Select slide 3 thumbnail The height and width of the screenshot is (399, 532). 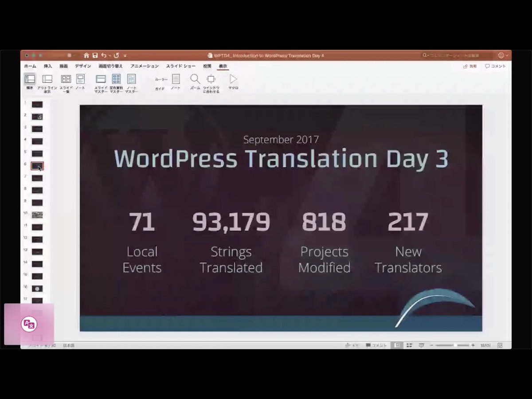coord(37,129)
